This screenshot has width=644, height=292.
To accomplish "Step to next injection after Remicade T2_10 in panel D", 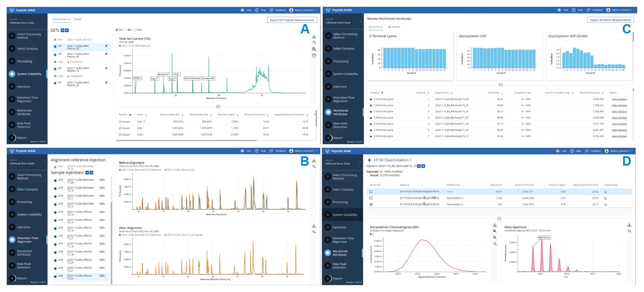I will click(x=423, y=166).
